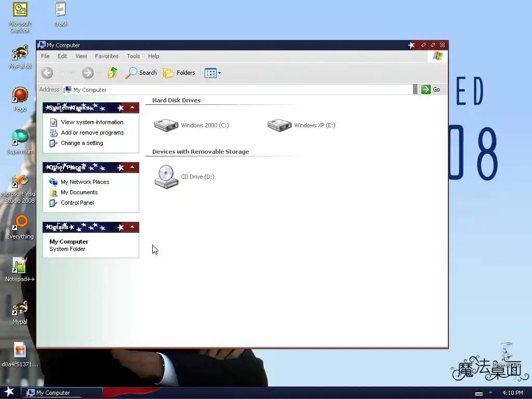Collapse the Other Places panel
This screenshot has height=399, width=532.
(132, 167)
